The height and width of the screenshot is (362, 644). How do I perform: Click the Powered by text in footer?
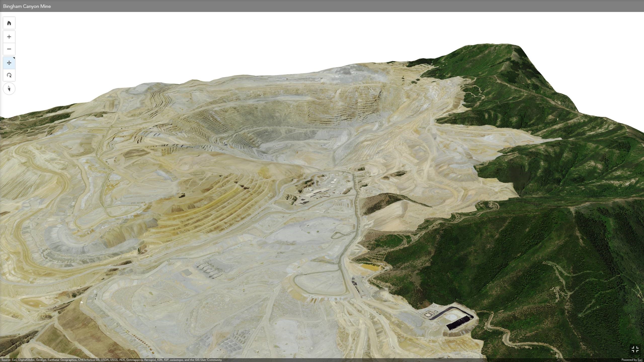[629, 360]
